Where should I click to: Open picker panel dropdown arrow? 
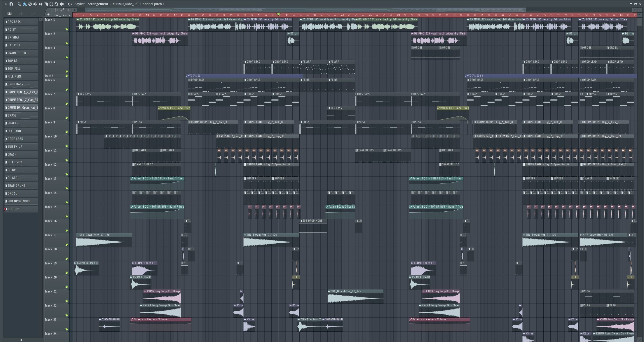tap(41, 19)
